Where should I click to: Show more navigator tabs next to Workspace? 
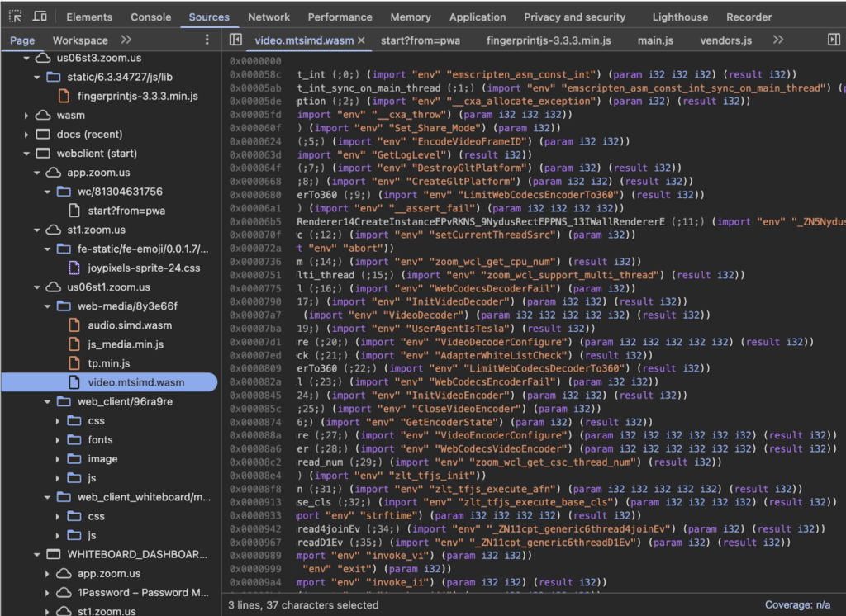point(126,40)
